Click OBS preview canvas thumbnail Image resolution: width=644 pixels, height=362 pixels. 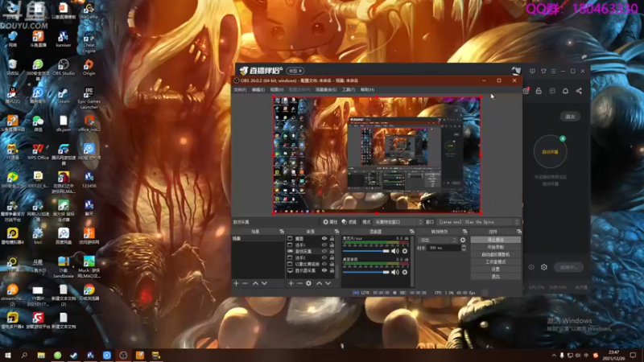pyautogui.click(x=377, y=155)
